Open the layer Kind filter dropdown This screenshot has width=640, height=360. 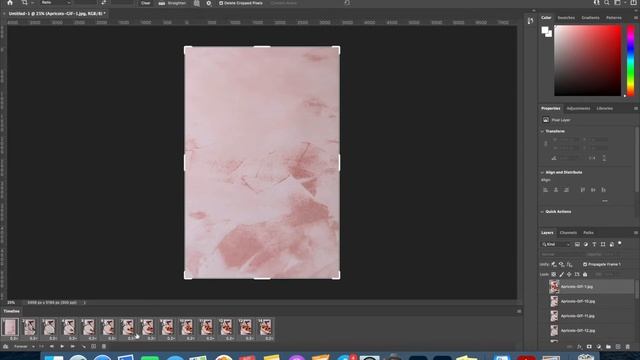pyautogui.click(x=556, y=244)
